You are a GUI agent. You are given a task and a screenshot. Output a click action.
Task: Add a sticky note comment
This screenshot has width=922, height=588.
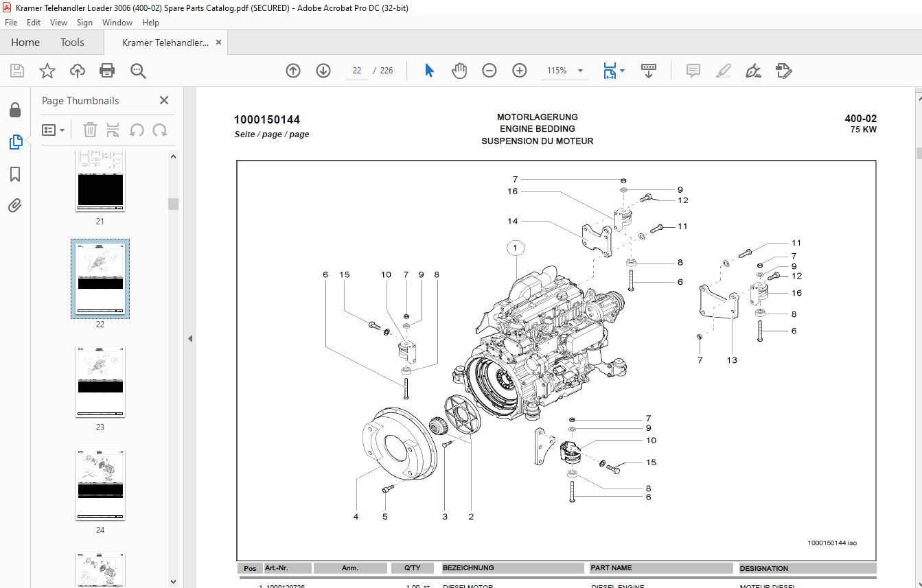click(x=693, y=71)
